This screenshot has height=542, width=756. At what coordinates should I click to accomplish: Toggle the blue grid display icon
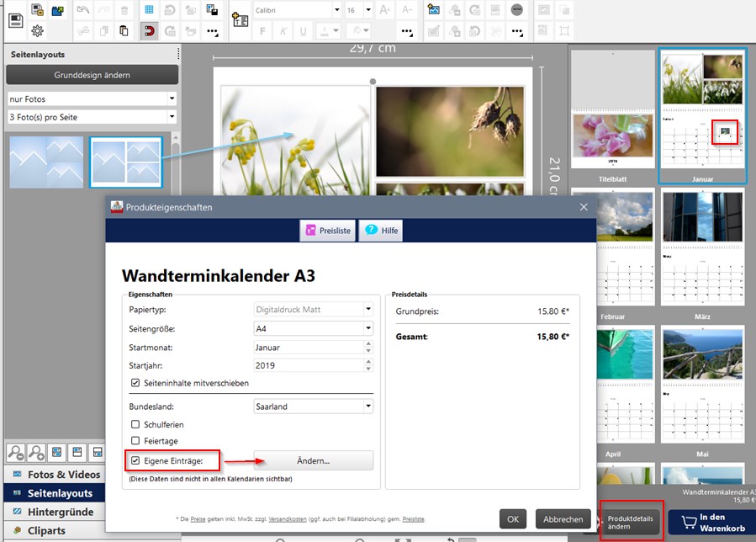click(149, 10)
